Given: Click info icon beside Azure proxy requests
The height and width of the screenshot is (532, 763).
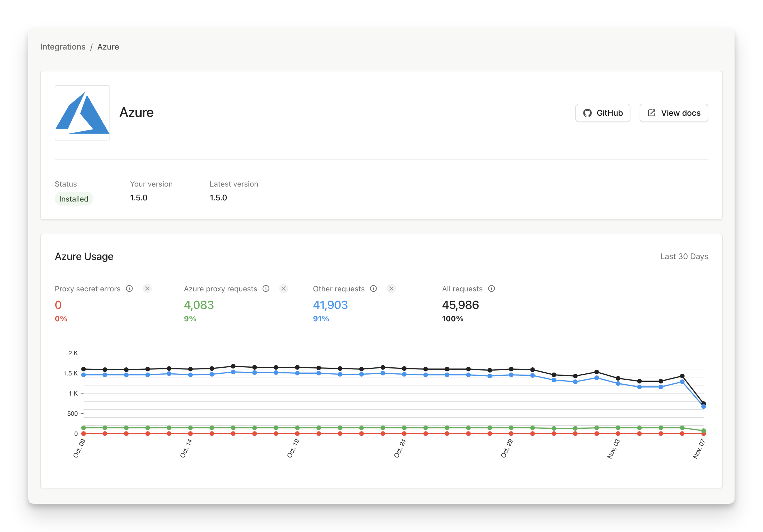Looking at the screenshot, I should pos(266,288).
